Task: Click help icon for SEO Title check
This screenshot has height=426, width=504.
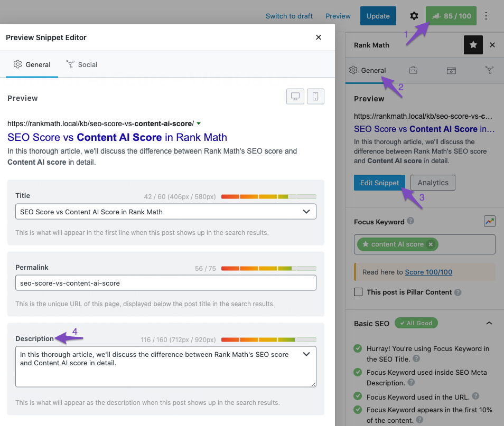Action: click(x=416, y=358)
